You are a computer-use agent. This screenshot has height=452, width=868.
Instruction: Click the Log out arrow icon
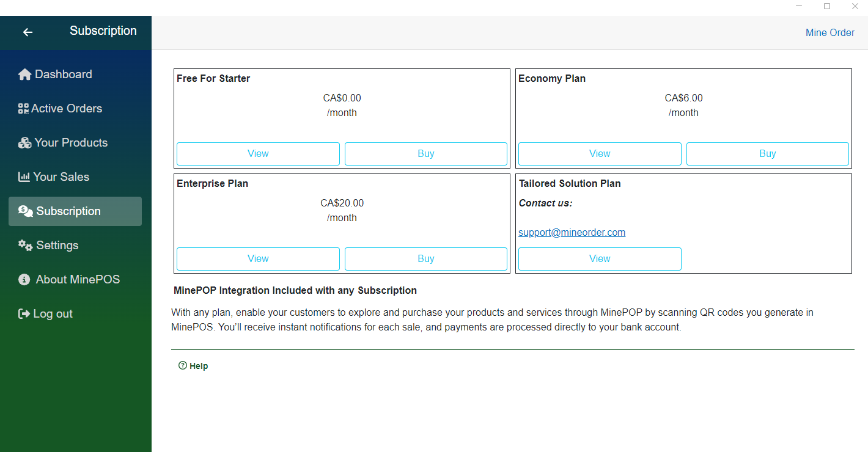click(24, 314)
